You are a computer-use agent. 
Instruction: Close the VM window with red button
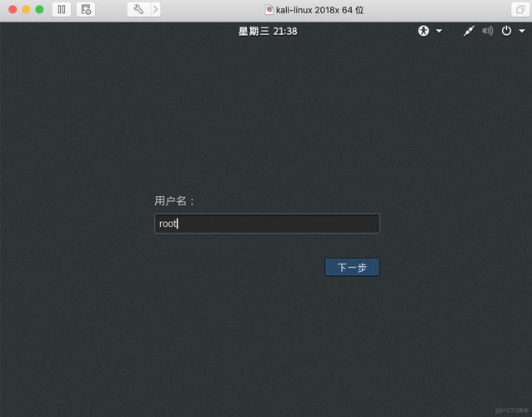[x=13, y=9]
